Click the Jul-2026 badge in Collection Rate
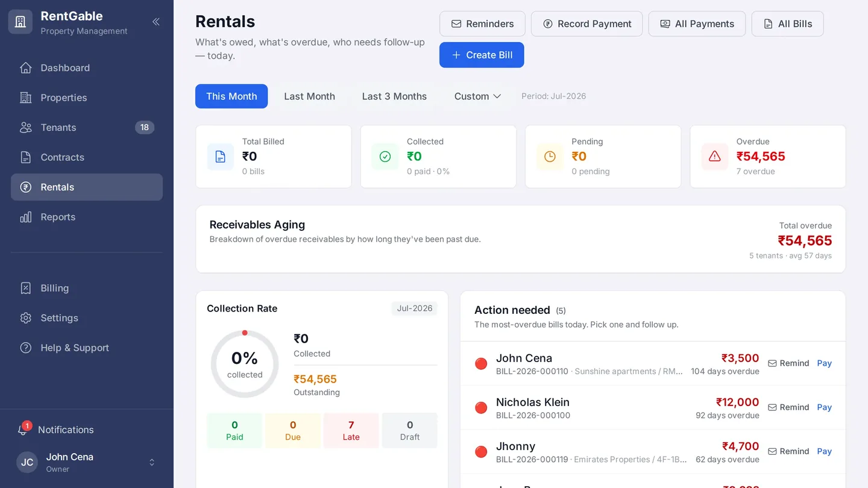868x488 pixels. click(x=415, y=308)
